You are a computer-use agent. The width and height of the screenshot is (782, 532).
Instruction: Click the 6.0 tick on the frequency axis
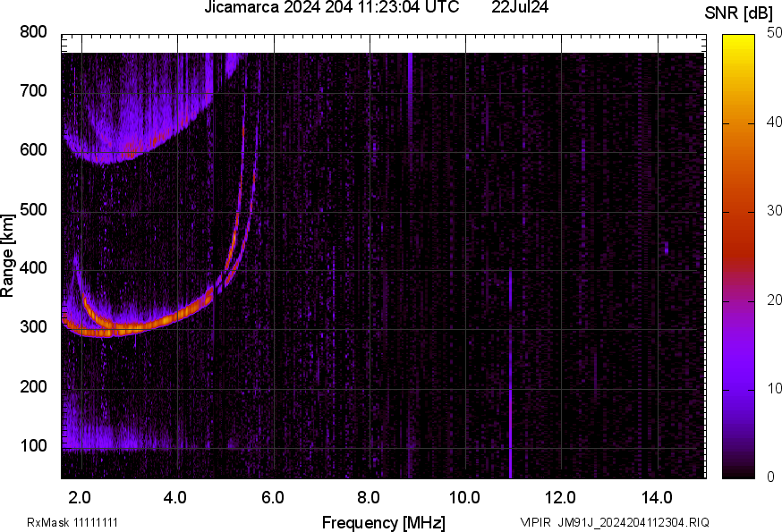click(x=273, y=496)
